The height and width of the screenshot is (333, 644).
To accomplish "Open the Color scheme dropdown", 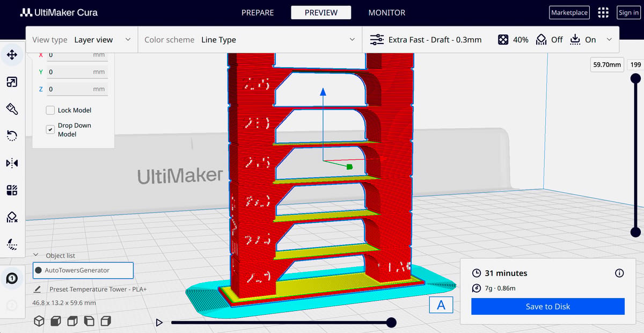I will coord(250,40).
